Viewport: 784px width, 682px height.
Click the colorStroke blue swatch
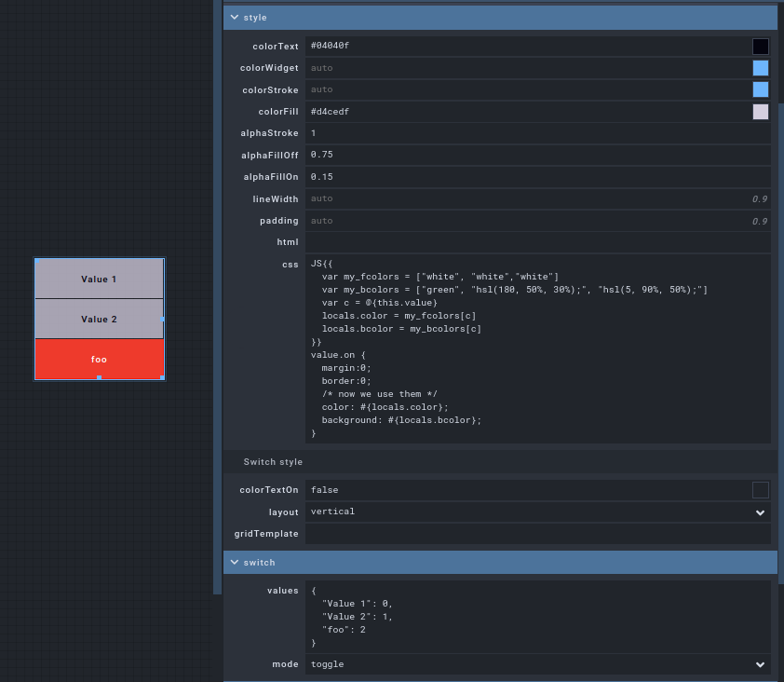pos(761,89)
